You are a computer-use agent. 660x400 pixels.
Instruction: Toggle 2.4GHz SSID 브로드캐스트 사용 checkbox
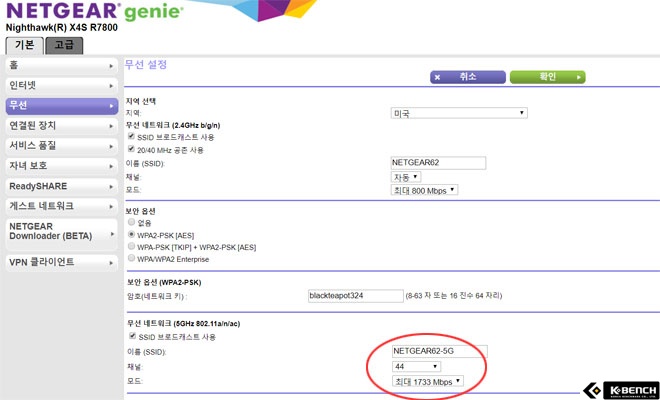(131, 136)
